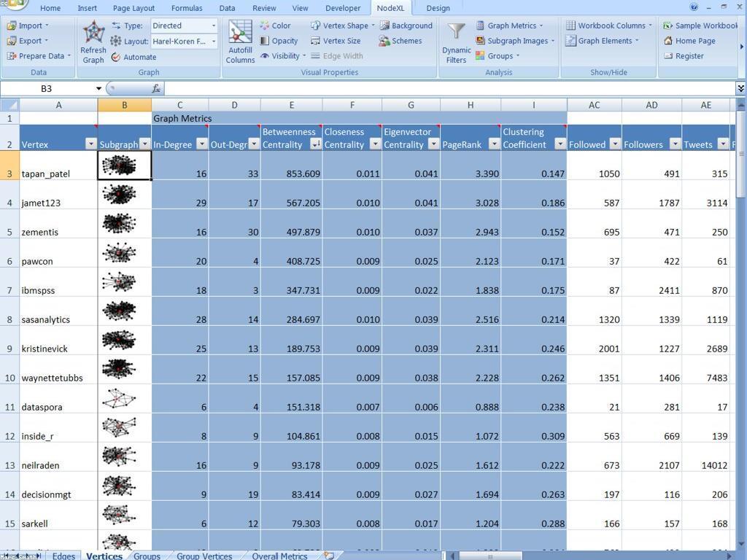Click Graph Elements icon
The image size is (747, 560).
[570, 41]
